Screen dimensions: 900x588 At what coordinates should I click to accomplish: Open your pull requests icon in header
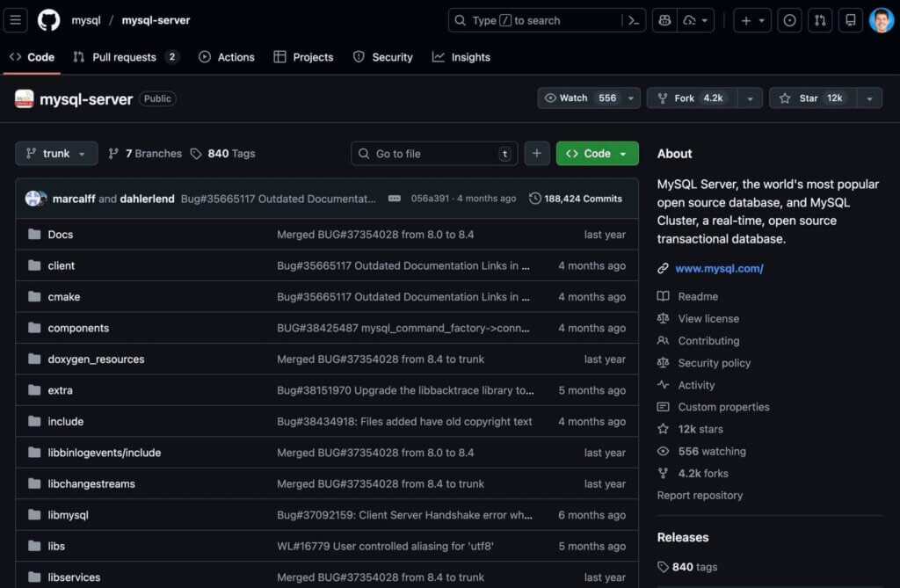819,19
